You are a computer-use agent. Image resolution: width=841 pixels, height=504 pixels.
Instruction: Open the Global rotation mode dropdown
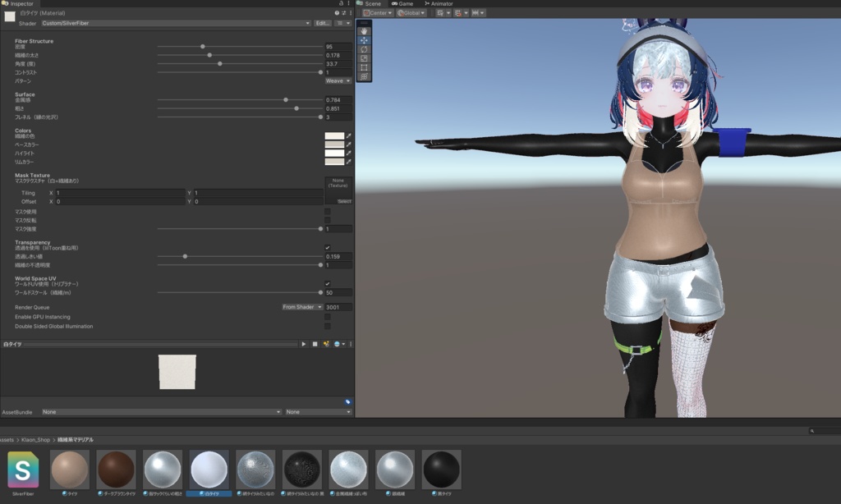point(411,13)
